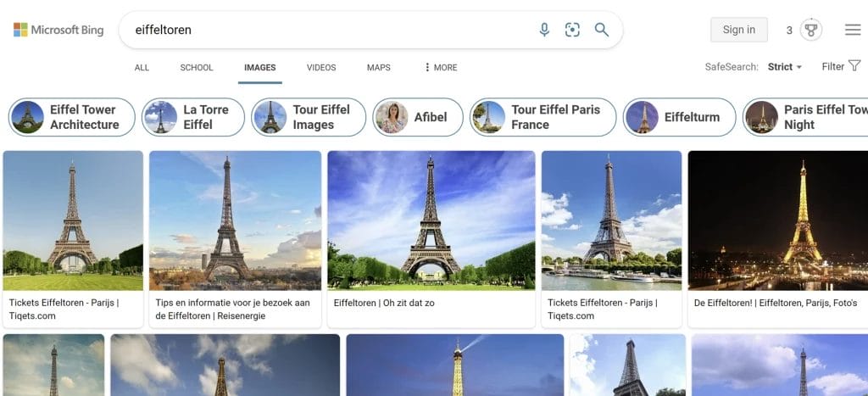Choose the Eiffelturm suggestion chip
Image resolution: width=868 pixels, height=396 pixels.
click(x=676, y=117)
